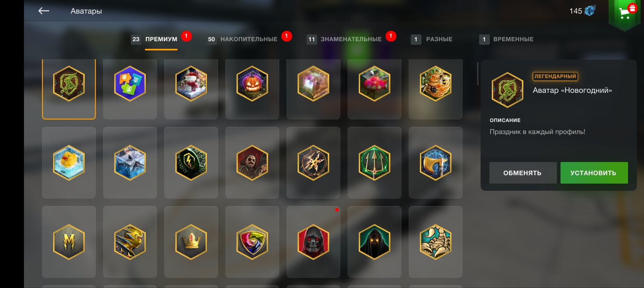Pick the yellow rubber duck avatar
The width and height of the screenshot is (644, 288).
click(x=69, y=163)
